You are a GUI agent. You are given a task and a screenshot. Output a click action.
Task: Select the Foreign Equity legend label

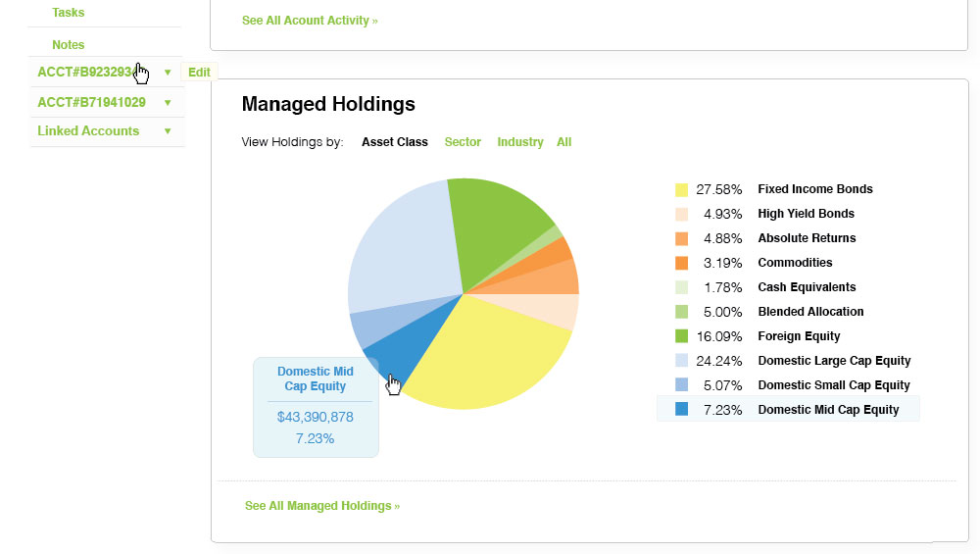coord(799,336)
